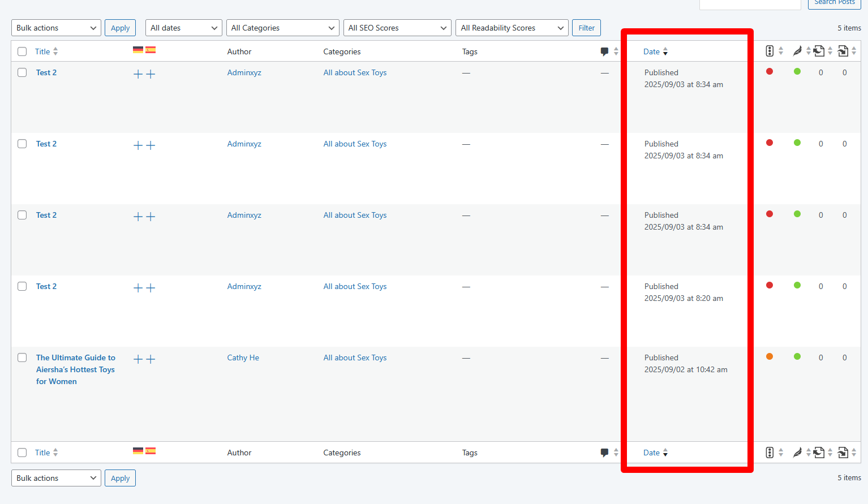The height and width of the screenshot is (504, 868).
Task: Click the German flag icon in table header
Action: tap(138, 50)
